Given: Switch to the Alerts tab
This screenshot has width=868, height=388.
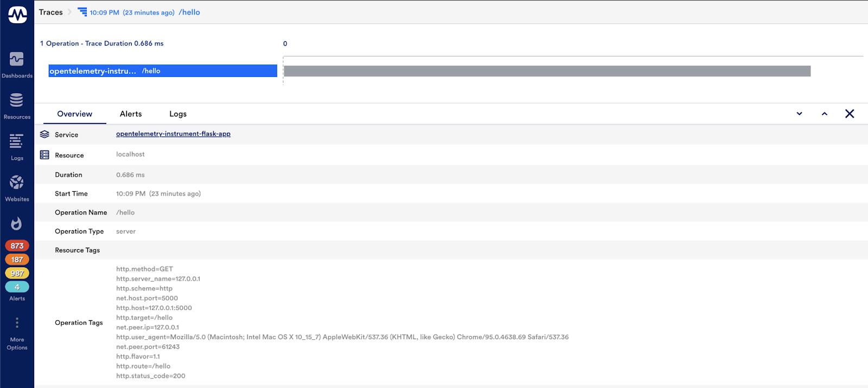Looking at the screenshot, I should 131,114.
